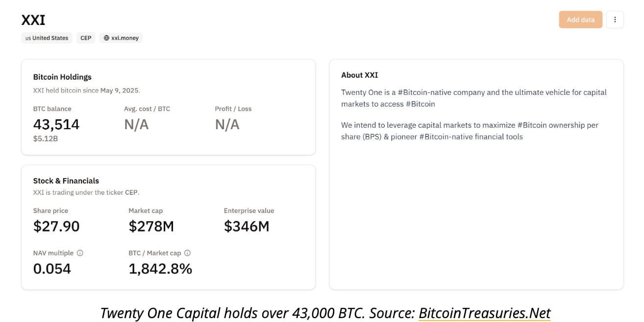Click the 43,514 BTC balance value
644x322 pixels.
pyautogui.click(x=56, y=124)
